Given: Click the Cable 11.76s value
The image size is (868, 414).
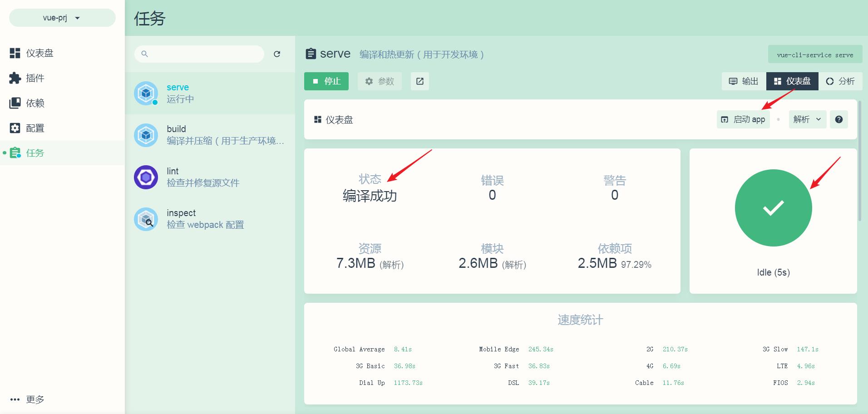Looking at the screenshot, I should pyautogui.click(x=673, y=383).
